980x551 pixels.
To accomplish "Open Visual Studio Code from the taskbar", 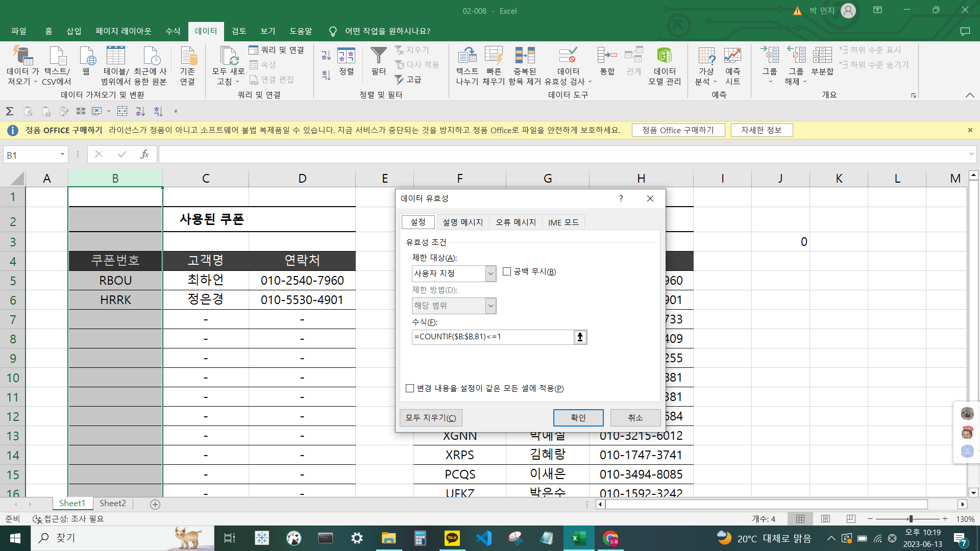I will click(483, 538).
